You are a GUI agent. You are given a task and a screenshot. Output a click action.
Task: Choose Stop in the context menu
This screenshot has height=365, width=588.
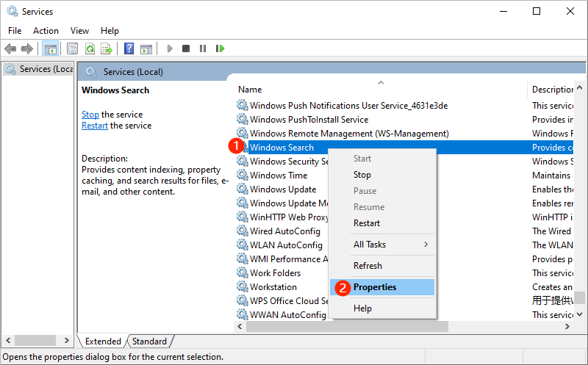pos(382,175)
